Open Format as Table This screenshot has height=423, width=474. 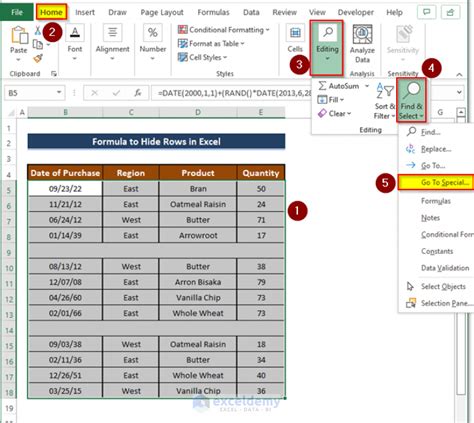pos(211,44)
